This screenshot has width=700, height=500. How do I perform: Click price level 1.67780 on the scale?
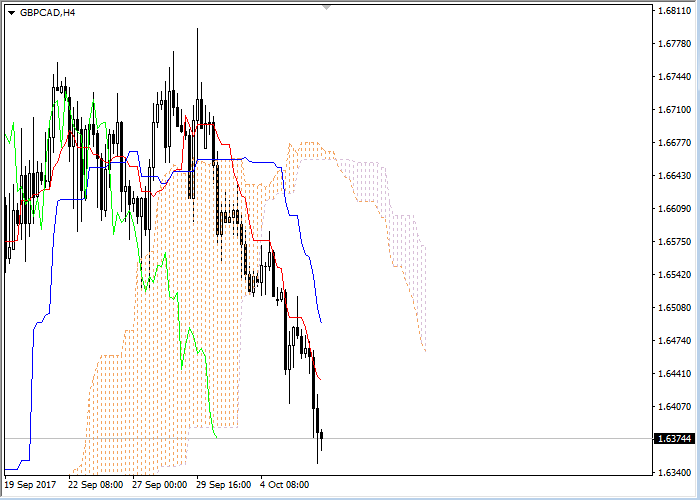point(674,44)
